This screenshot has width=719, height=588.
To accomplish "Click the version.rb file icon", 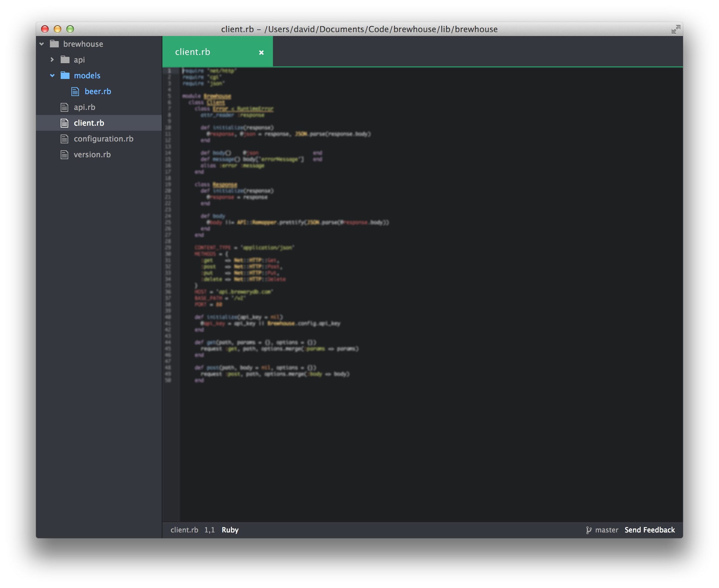I will tap(64, 155).
